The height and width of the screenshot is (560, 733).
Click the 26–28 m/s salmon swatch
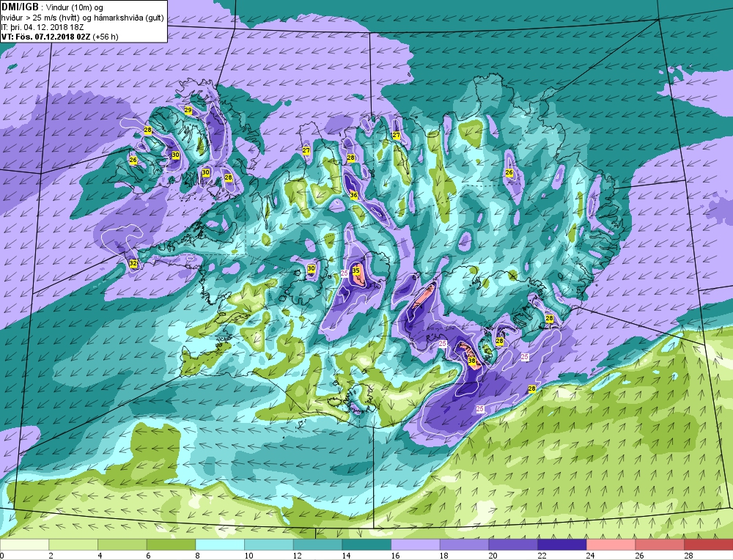pos(660,545)
